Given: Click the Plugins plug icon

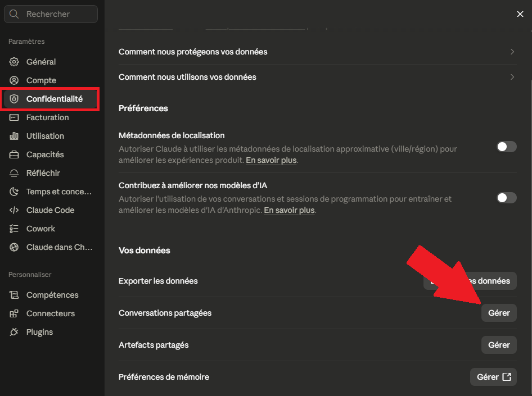Looking at the screenshot, I should pos(14,332).
